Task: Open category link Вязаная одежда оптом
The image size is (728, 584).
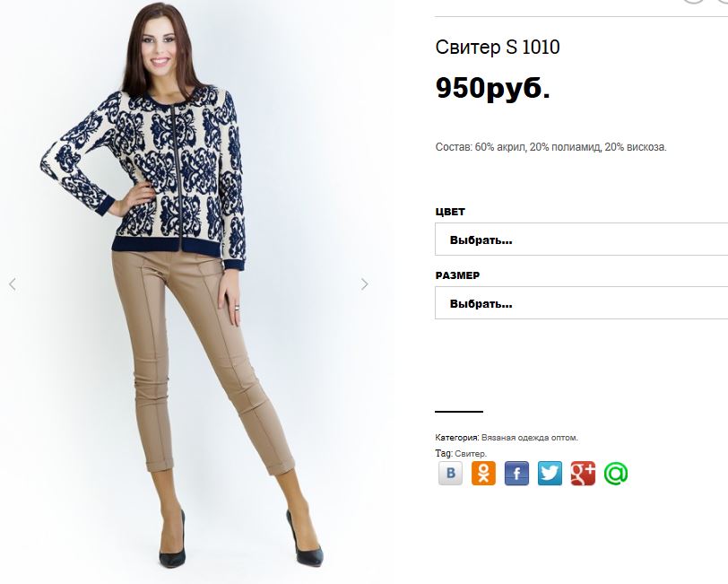Action: [529, 438]
